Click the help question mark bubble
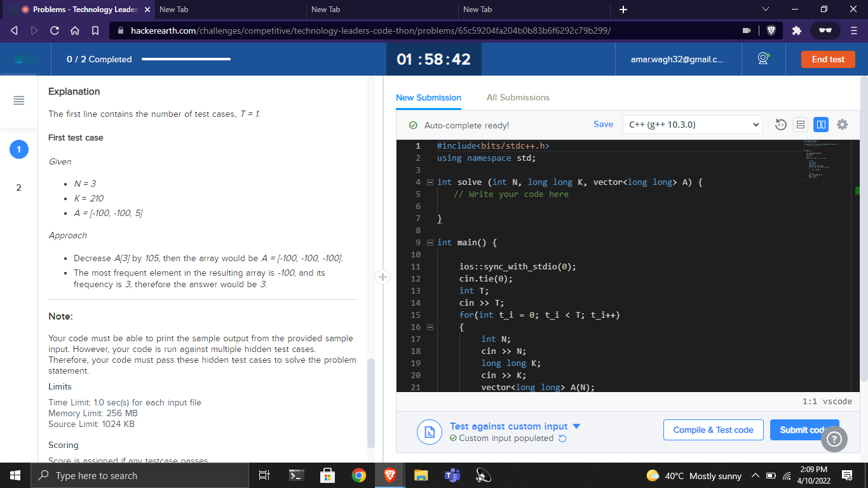 click(x=834, y=440)
